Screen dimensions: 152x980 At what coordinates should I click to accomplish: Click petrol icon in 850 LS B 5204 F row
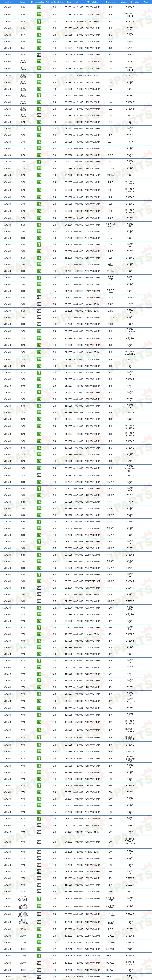tap(39, 7)
